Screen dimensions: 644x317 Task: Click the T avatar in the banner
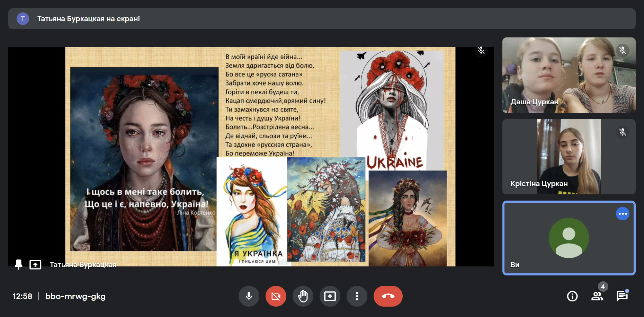[23, 19]
